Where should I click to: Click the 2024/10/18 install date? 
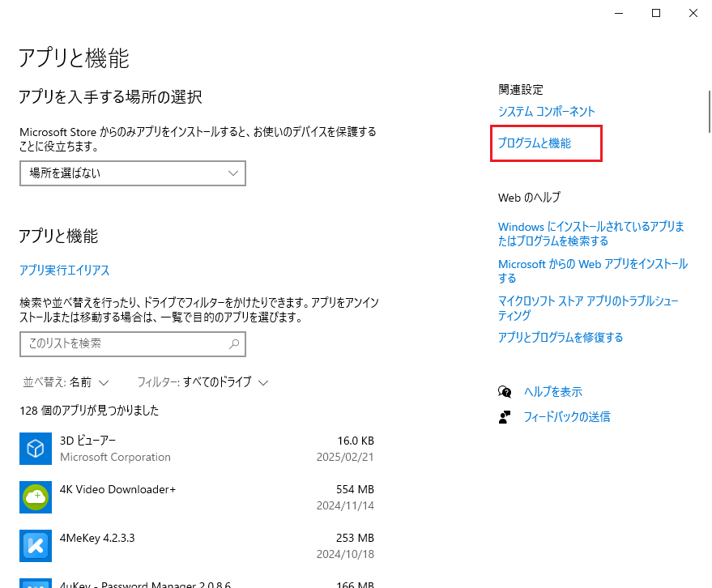click(x=345, y=555)
